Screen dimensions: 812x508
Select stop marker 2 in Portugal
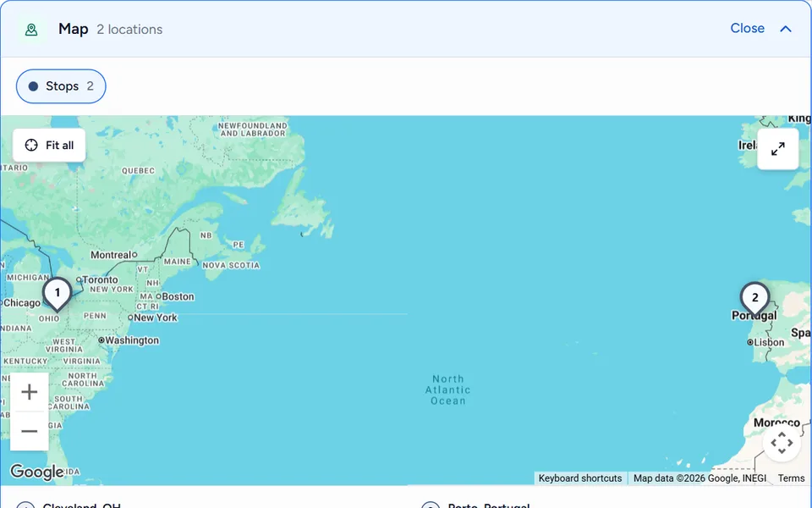point(754,299)
